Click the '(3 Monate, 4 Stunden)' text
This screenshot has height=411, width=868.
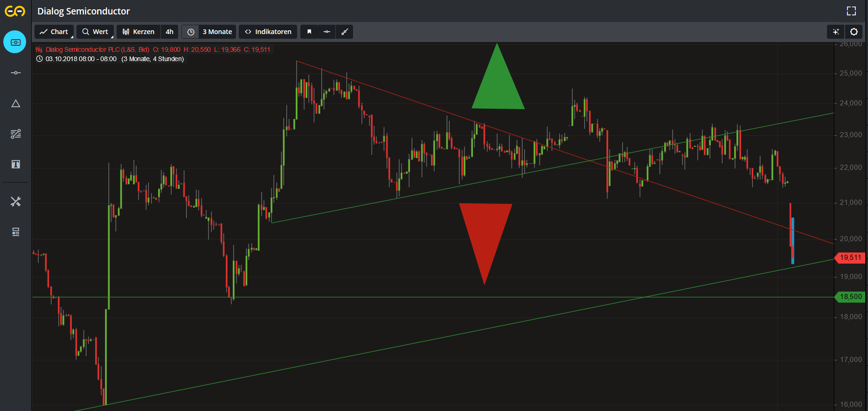(153, 59)
